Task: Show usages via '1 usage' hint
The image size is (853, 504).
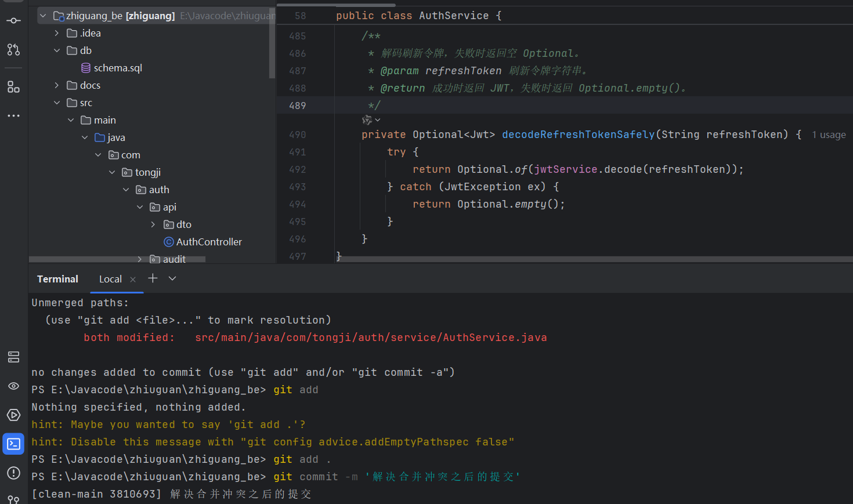Action: point(829,135)
